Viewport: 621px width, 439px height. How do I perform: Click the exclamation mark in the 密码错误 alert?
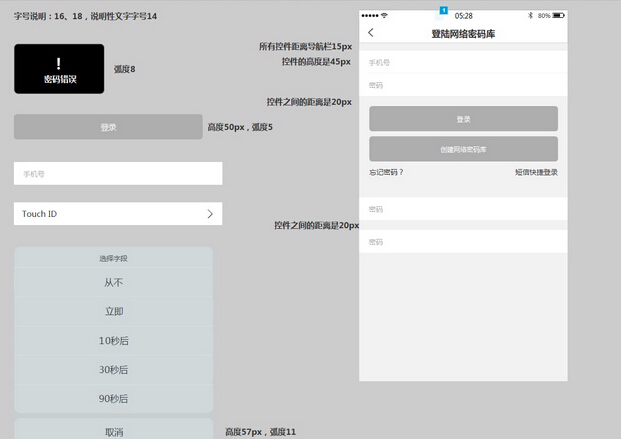click(x=59, y=62)
